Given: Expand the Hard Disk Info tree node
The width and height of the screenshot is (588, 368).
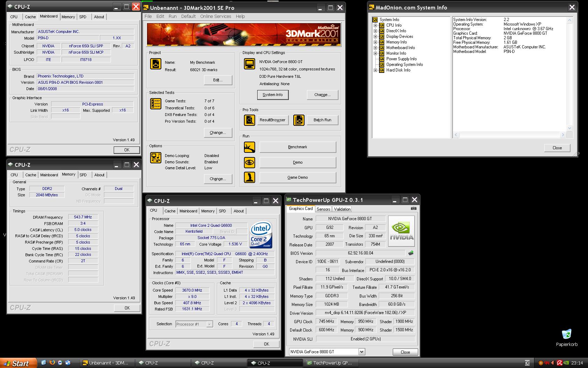Looking at the screenshot, I should 375,70.
